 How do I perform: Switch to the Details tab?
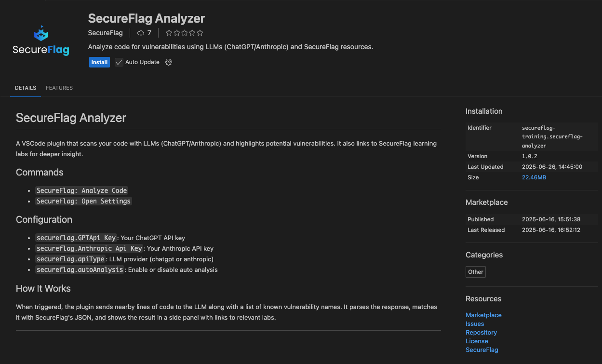click(x=26, y=88)
